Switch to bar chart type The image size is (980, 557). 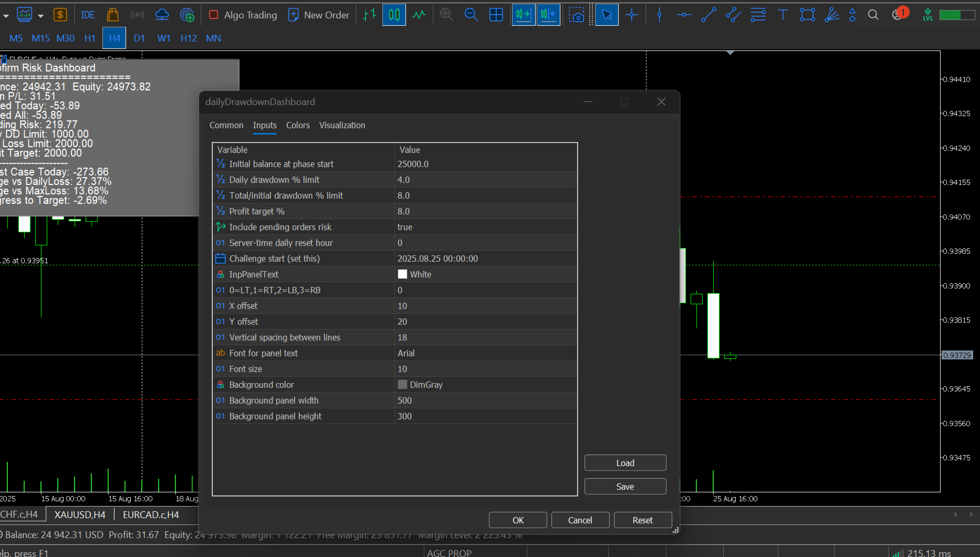369,15
